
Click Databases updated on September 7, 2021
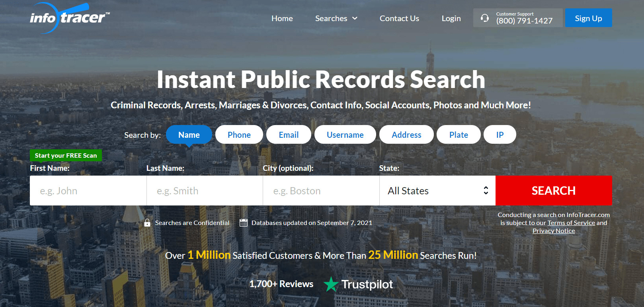tap(312, 223)
